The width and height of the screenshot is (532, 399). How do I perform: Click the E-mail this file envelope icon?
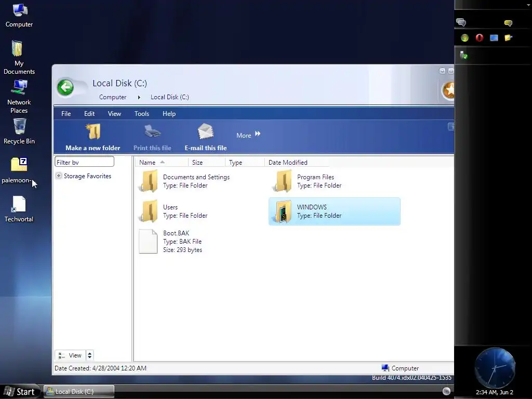point(205,132)
